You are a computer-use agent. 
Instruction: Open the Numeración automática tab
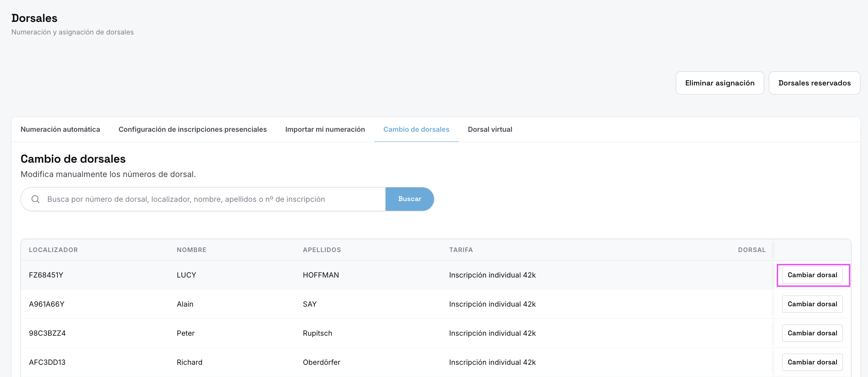tap(60, 129)
